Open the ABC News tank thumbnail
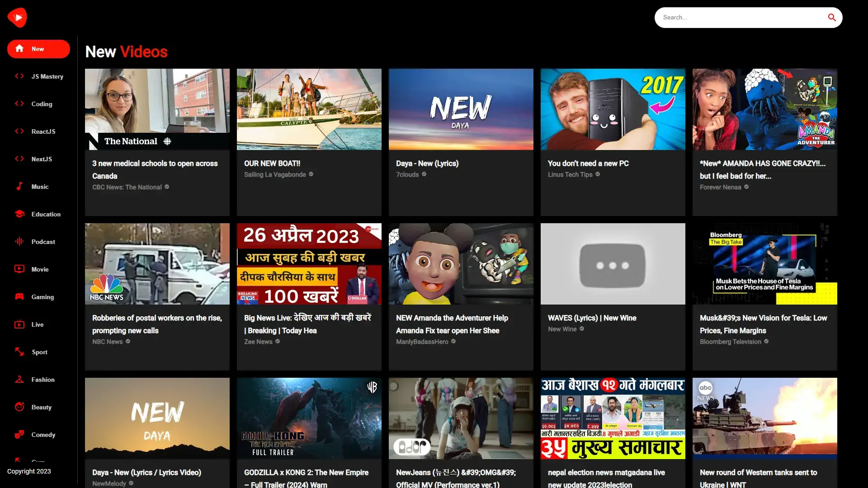The image size is (868, 488). coord(765,418)
